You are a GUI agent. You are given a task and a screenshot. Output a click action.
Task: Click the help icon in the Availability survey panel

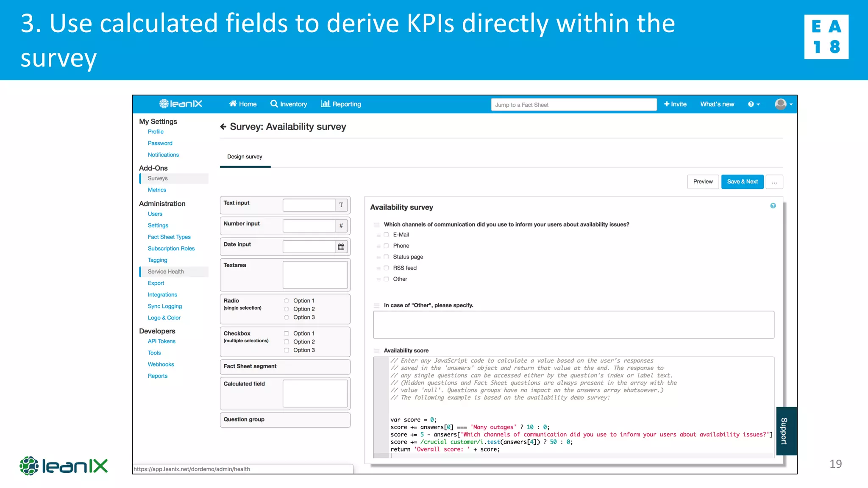tap(773, 206)
